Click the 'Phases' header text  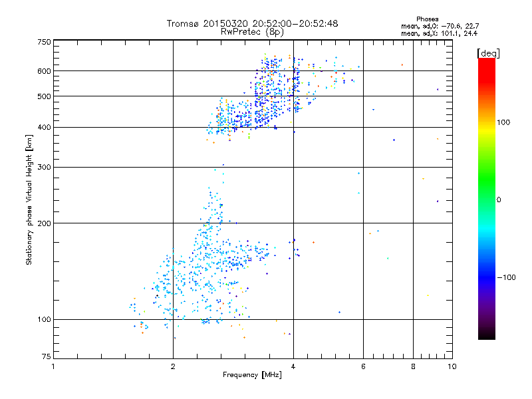[427, 19]
